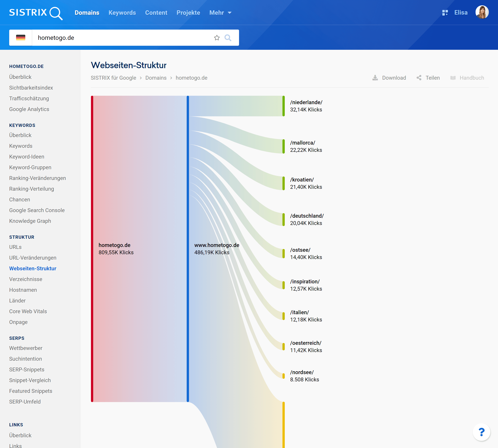Image resolution: width=498 pixels, height=448 pixels.
Task: Click the search magnifier icon
Action: pos(228,38)
